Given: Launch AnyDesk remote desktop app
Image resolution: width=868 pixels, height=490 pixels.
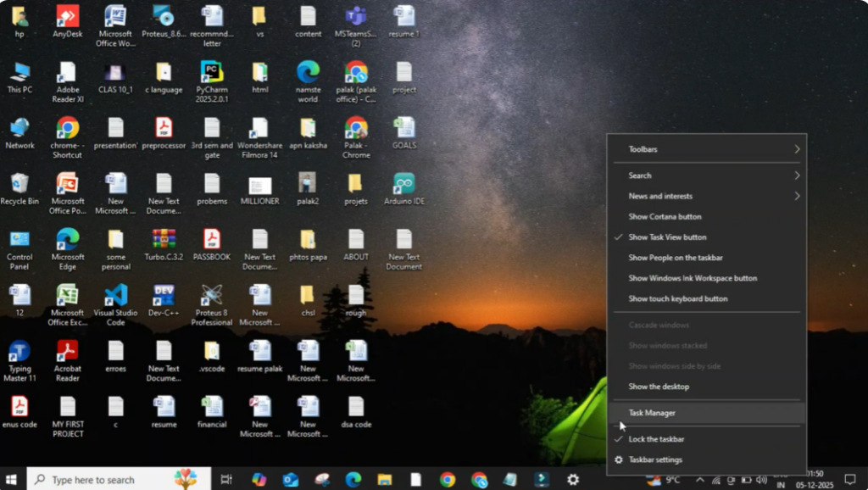Looking at the screenshot, I should [67, 17].
